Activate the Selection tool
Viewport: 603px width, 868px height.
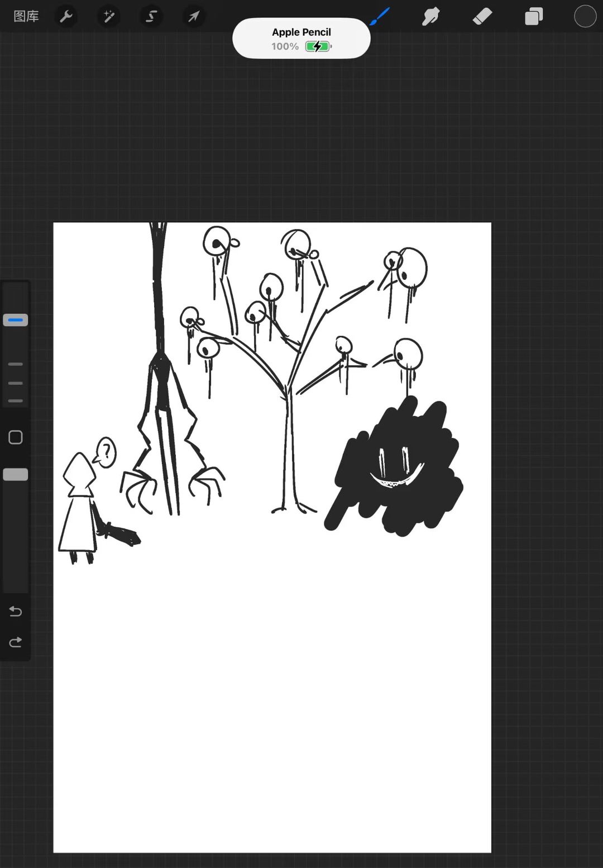[x=151, y=17]
